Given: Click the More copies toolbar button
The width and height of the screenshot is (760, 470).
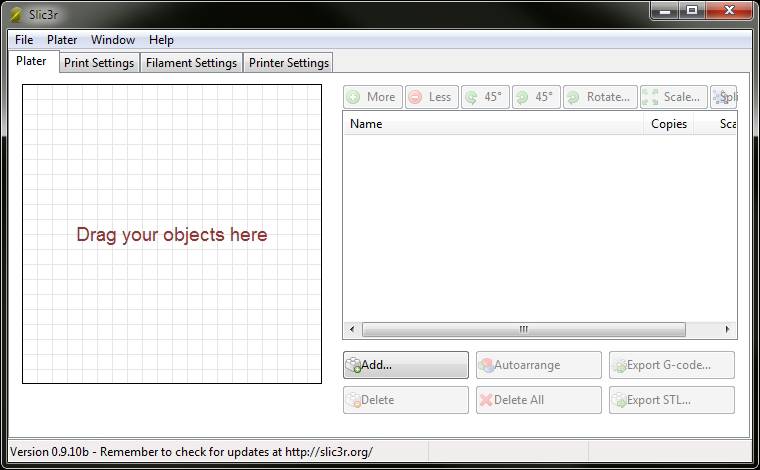Looking at the screenshot, I should (373, 97).
